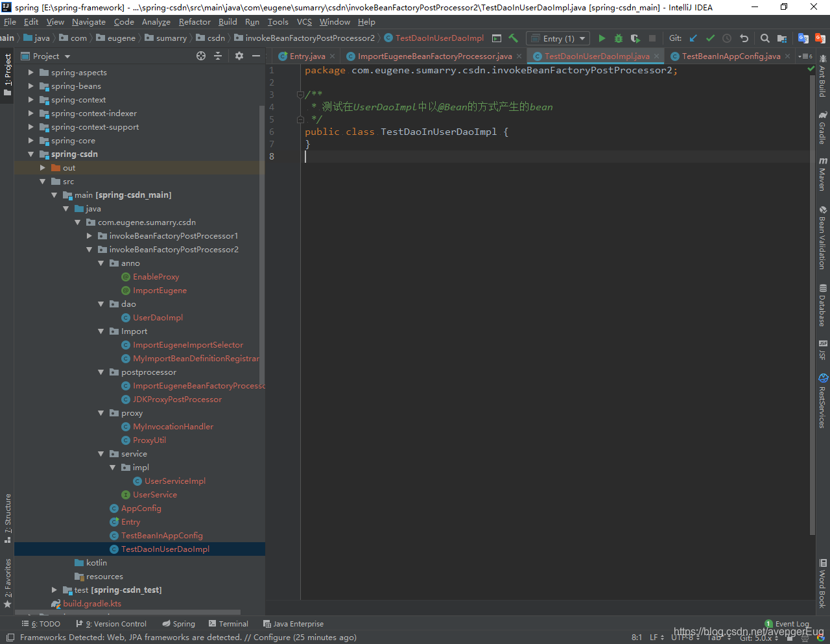Open the Refactor menu

tap(195, 22)
